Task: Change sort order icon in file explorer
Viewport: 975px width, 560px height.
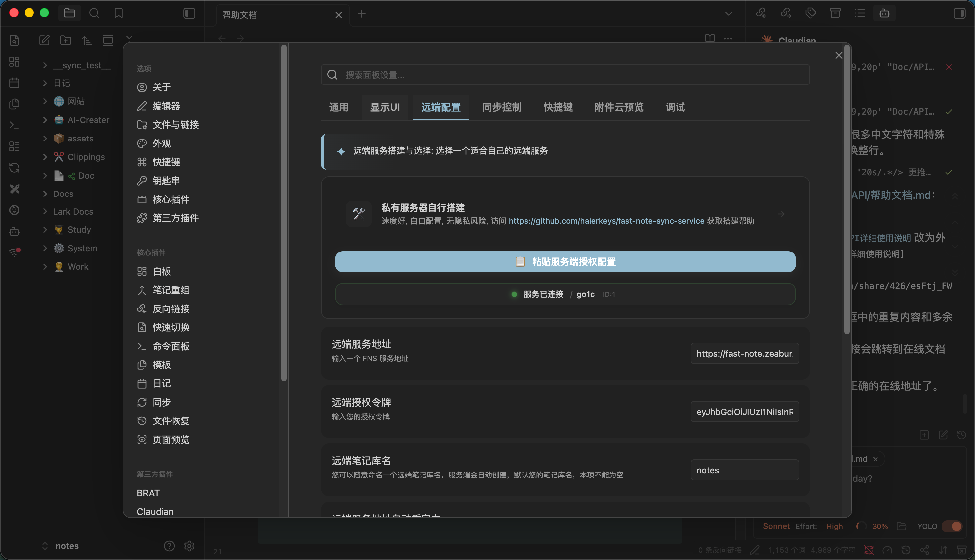Action: 87,40
